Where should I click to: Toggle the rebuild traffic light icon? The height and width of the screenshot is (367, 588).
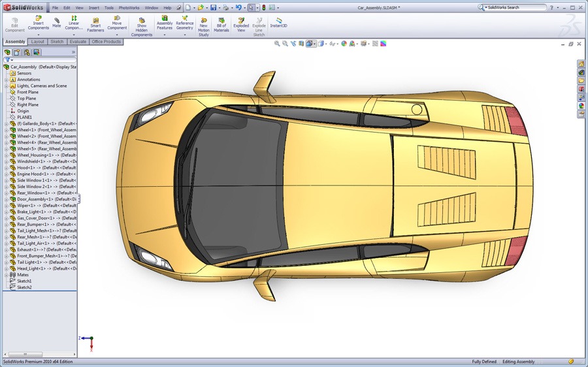pos(264,8)
